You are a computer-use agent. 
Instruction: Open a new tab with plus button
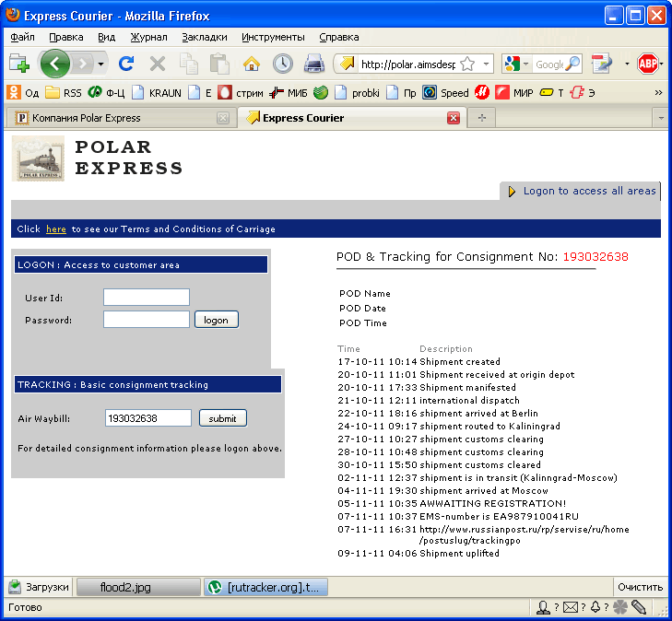tap(482, 118)
